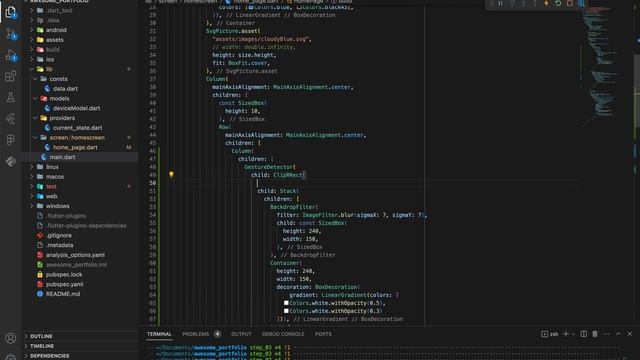Switch to the DEBUG CONSOLE tab

[283, 334]
